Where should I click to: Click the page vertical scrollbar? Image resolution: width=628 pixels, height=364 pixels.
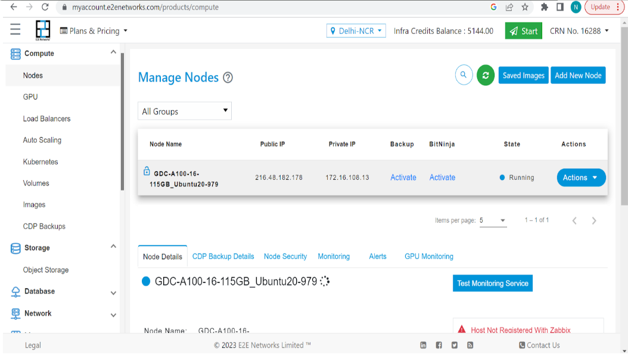tap(624, 116)
